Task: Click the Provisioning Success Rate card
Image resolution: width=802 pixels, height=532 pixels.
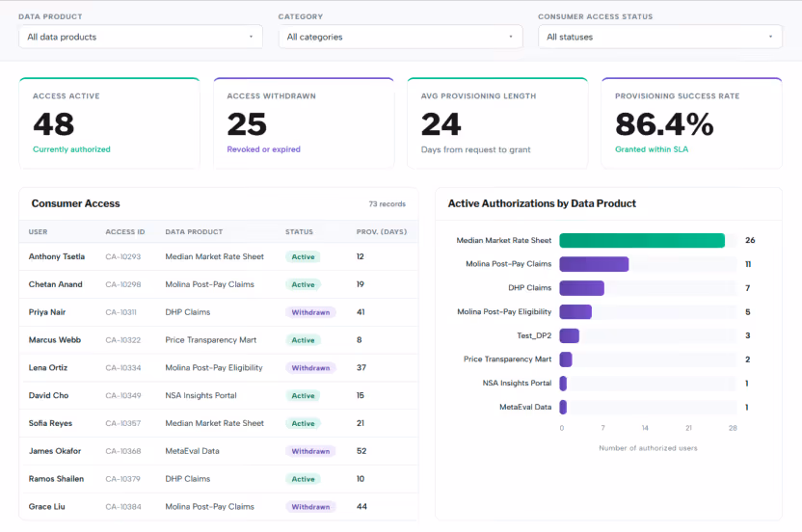Action: tap(691, 123)
